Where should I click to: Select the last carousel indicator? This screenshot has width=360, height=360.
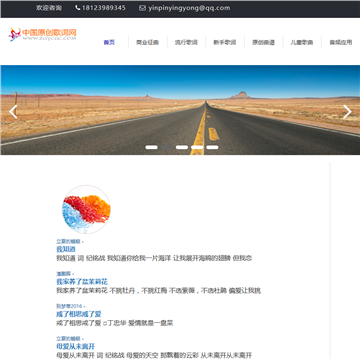(x=212, y=147)
